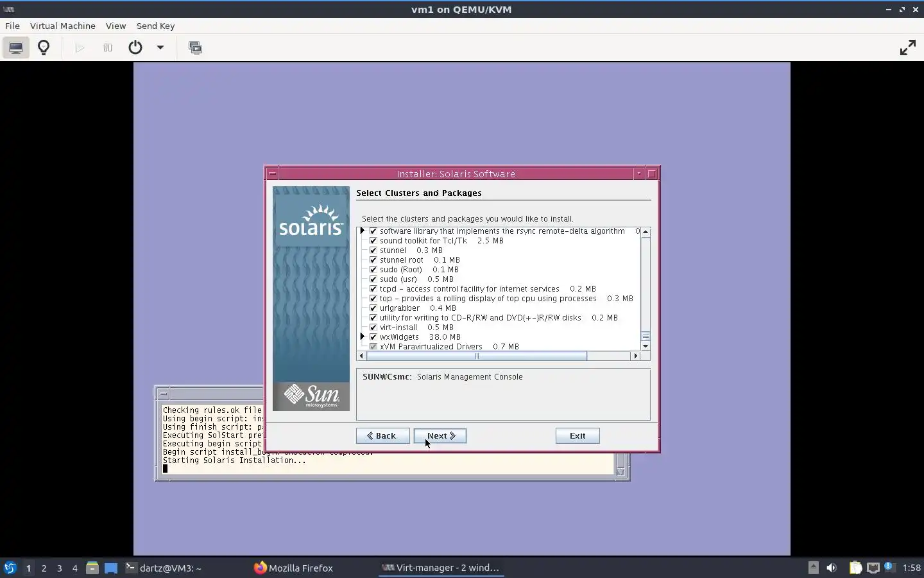Viewport: 924px width, 578px height.
Task: Switch to workspace 2
Action: (44, 568)
